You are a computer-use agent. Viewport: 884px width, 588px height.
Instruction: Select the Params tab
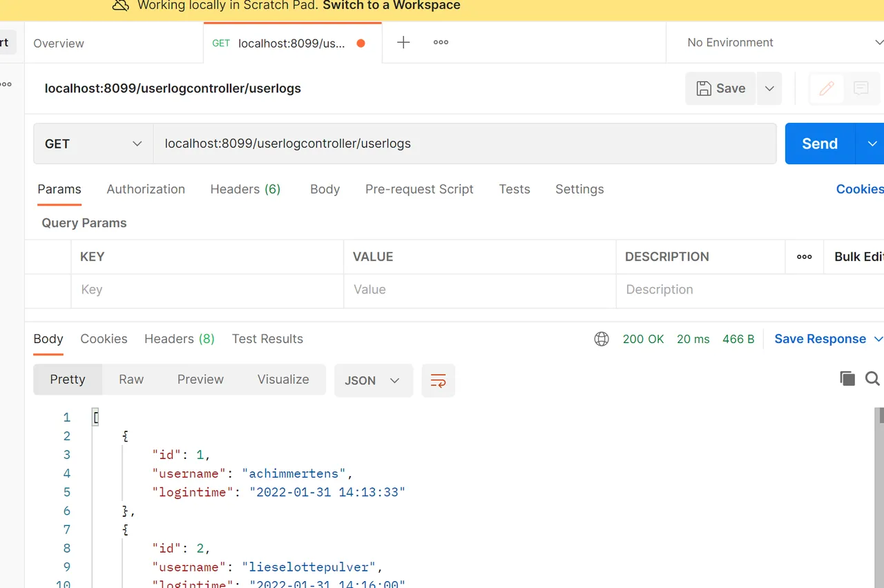pos(59,189)
